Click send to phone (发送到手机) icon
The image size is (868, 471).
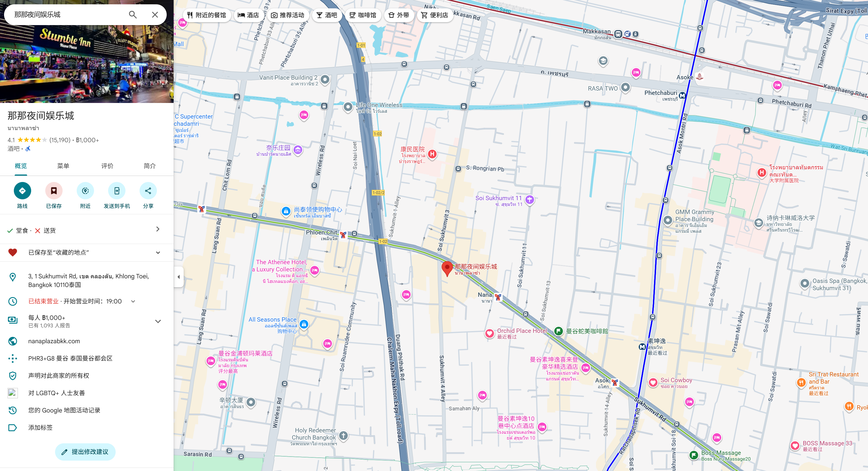(117, 191)
